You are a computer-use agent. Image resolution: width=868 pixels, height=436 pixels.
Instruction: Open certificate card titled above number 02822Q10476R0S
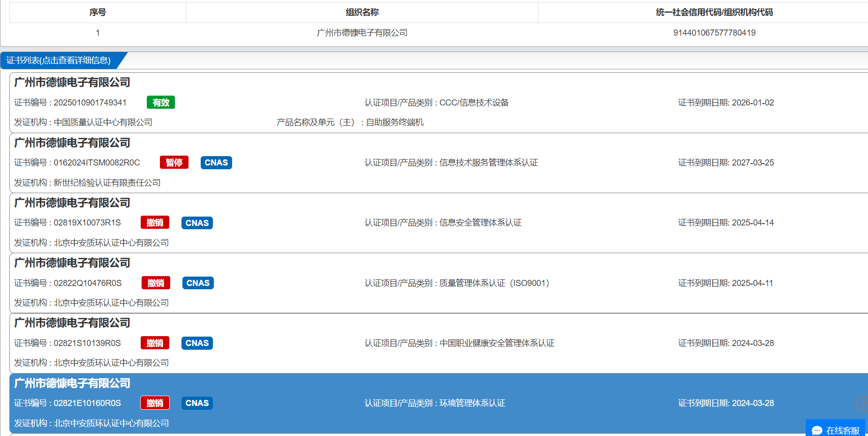pos(72,263)
